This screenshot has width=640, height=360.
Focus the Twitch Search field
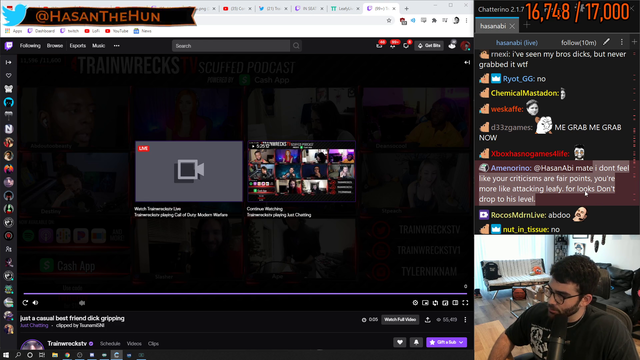pos(231,46)
